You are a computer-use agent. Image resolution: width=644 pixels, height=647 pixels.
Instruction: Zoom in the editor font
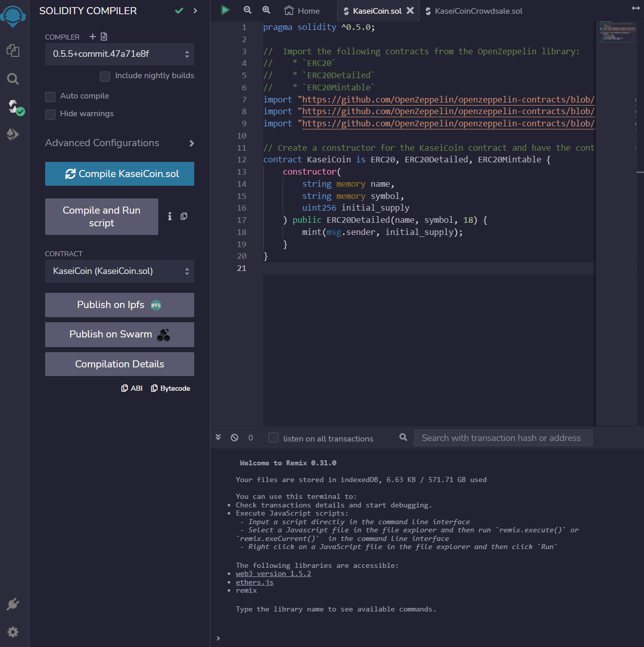click(x=266, y=10)
